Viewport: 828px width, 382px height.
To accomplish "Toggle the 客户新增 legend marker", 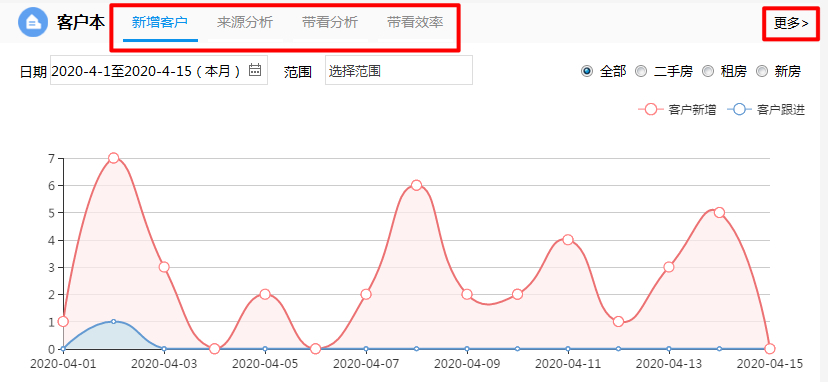I will point(651,110).
